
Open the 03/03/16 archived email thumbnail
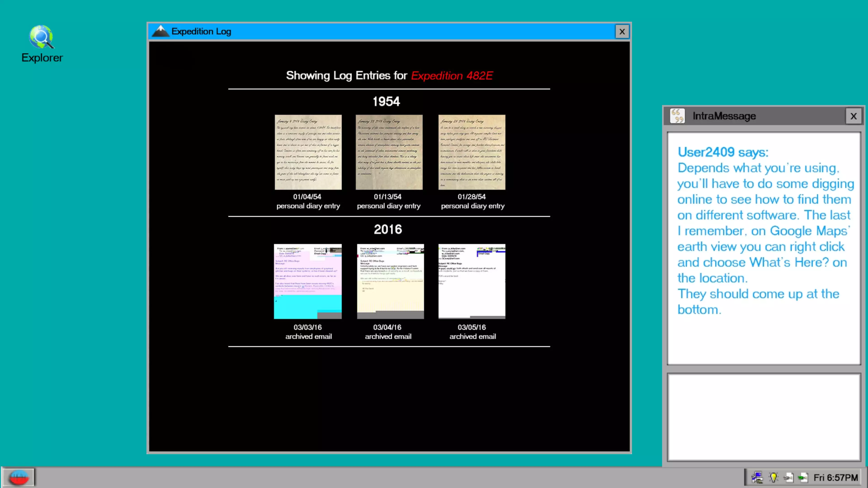[x=308, y=281]
